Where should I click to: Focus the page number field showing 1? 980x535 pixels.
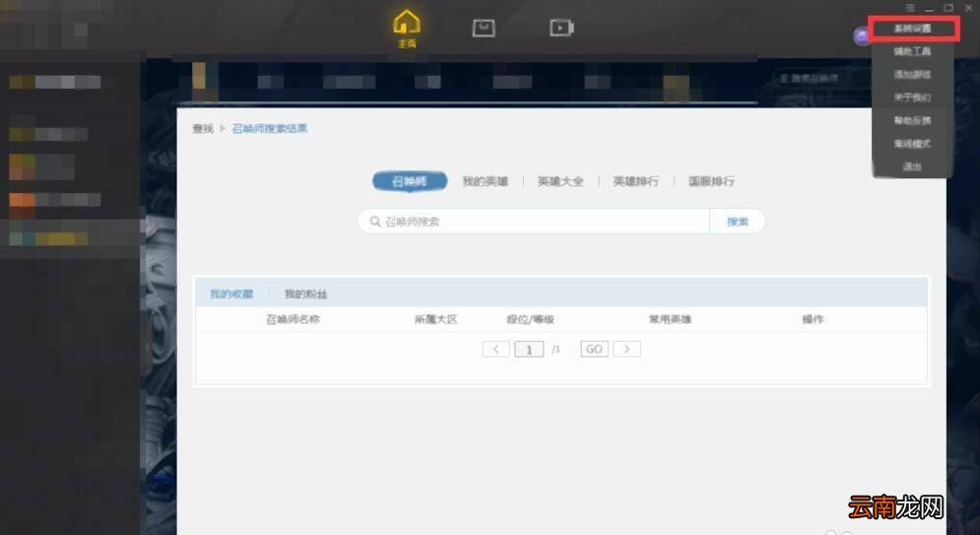[x=529, y=349]
